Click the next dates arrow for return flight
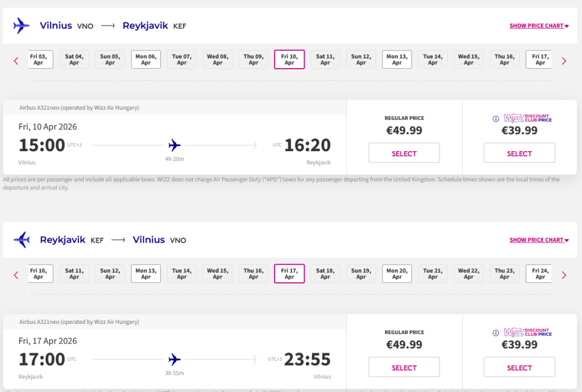 564,275
